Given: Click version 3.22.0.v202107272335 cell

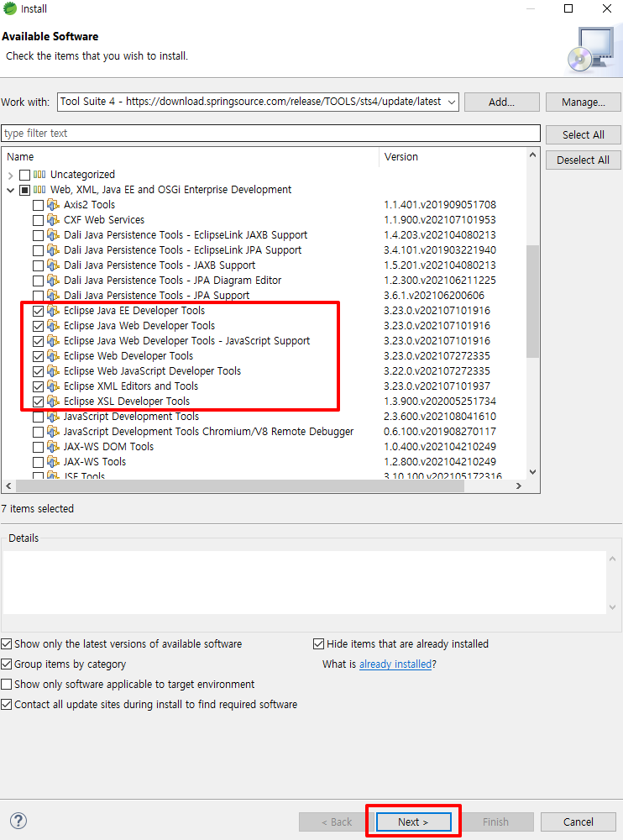Looking at the screenshot, I should pyautogui.click(x=437, y=370).
